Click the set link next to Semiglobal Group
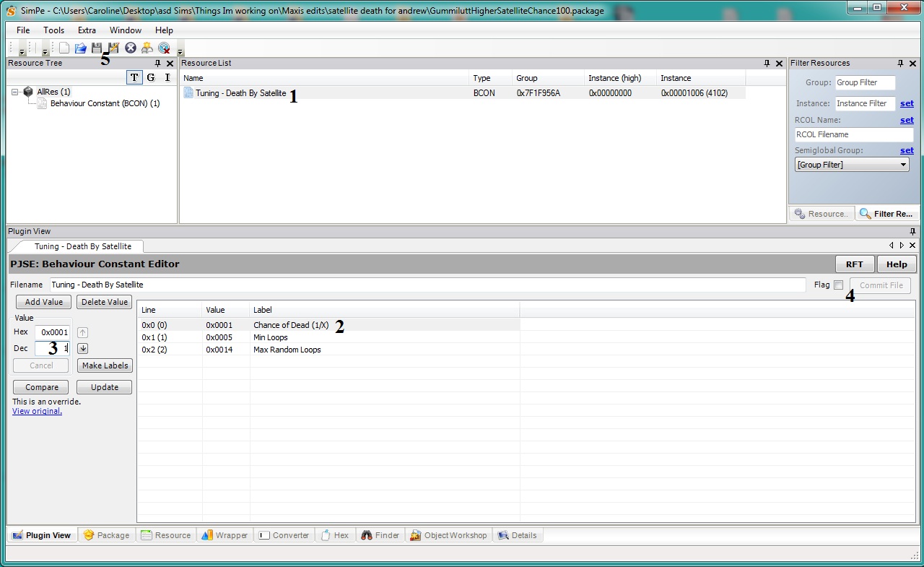Viewport: 924px width, 567px height. (907, 150)
